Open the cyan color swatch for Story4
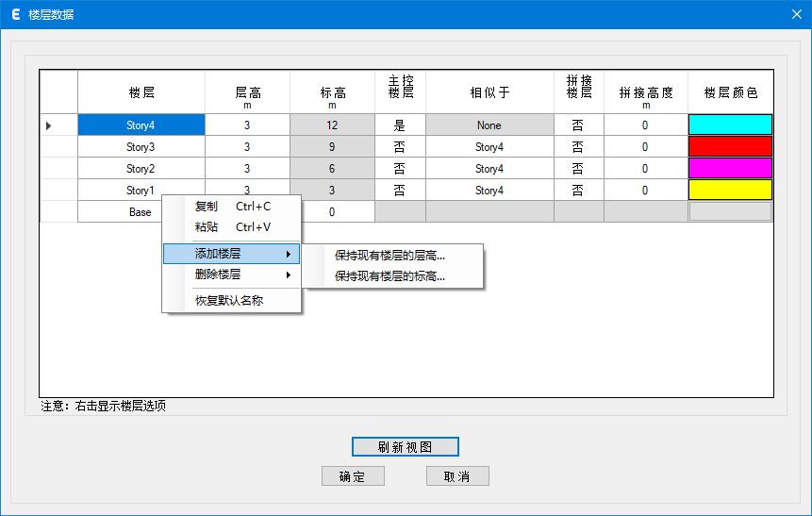The image size is (812, 516). [x=730, y=125]
